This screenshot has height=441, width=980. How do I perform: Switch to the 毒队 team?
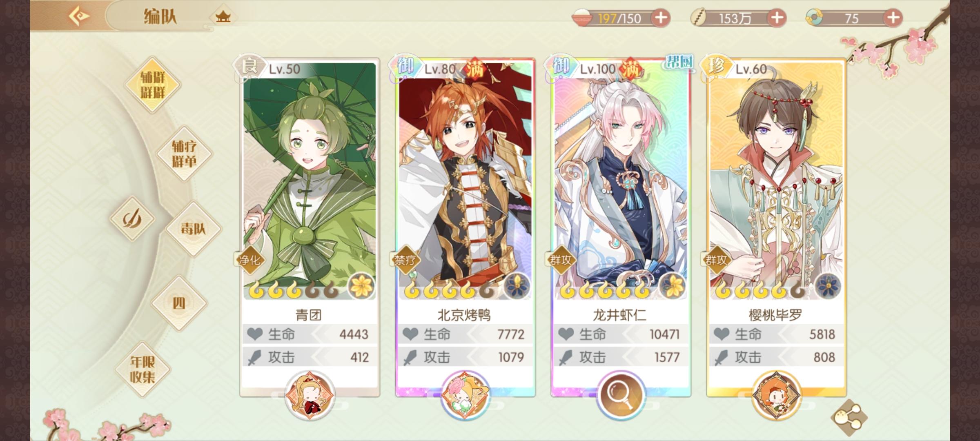tap(193, 229)
